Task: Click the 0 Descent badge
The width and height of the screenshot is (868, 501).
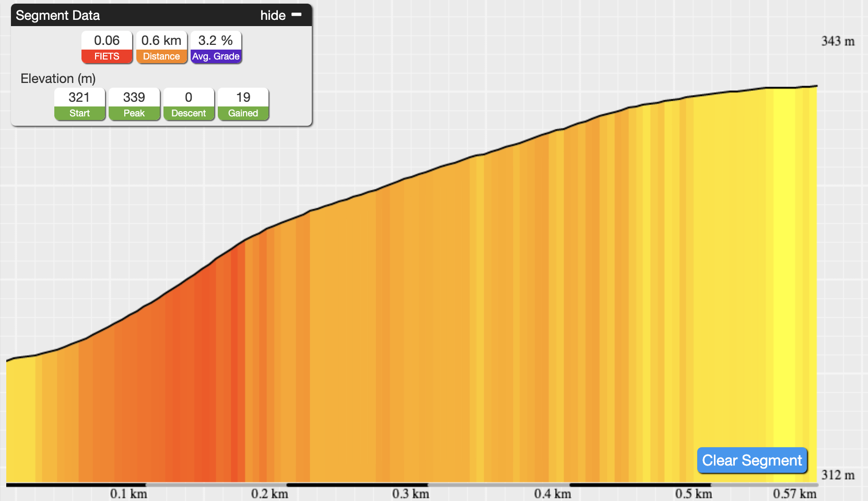Action: (x=189, y=104)
